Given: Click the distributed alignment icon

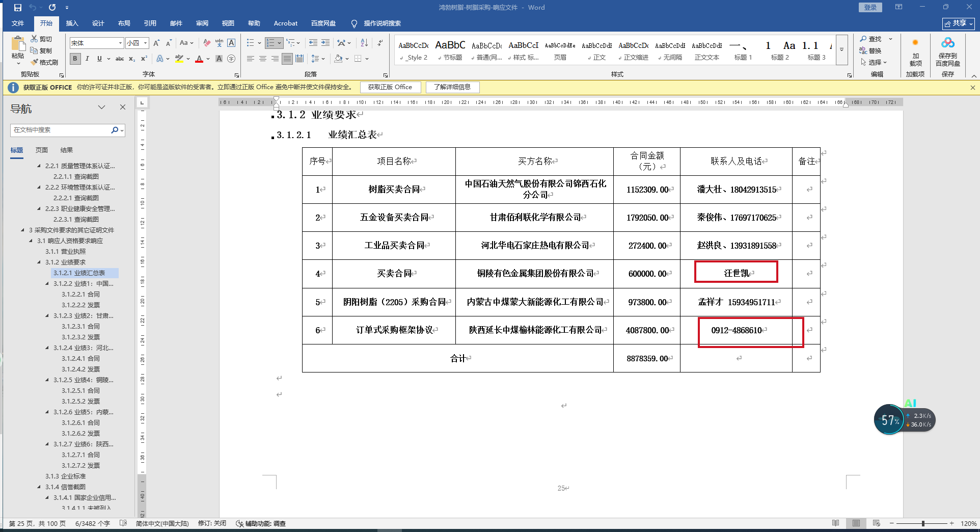Looking at the screenshot, I should [300, 59].
